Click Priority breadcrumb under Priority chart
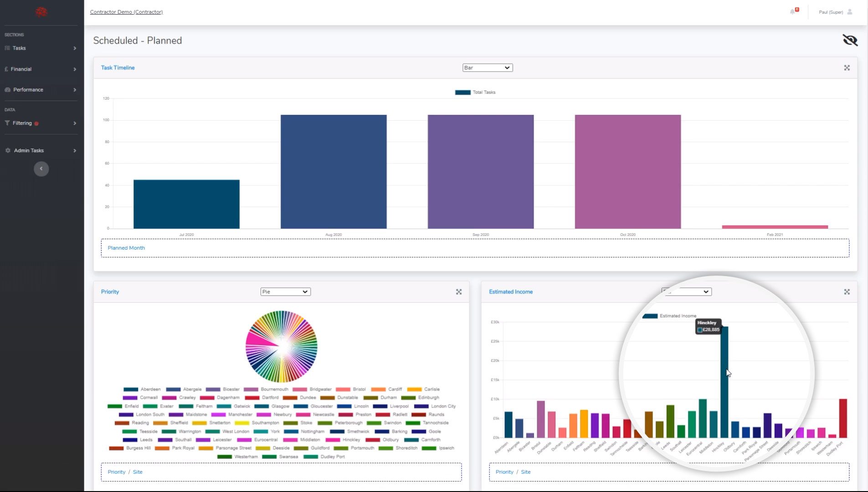This screenshot has width=868, height=492. coord(116,472)
